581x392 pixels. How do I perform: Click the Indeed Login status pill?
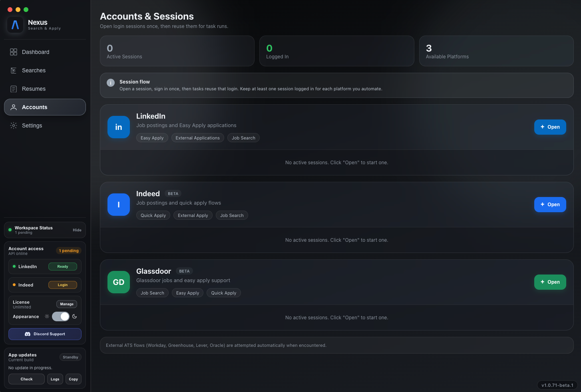(63, 285)
